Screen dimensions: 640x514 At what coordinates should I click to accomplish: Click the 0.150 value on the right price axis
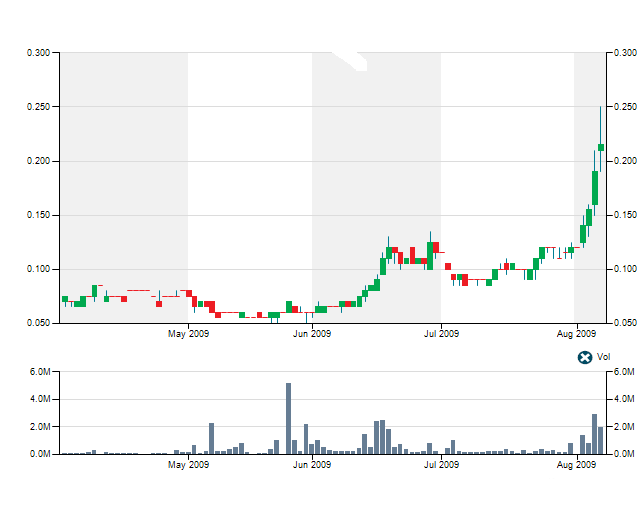pos(625,215)
